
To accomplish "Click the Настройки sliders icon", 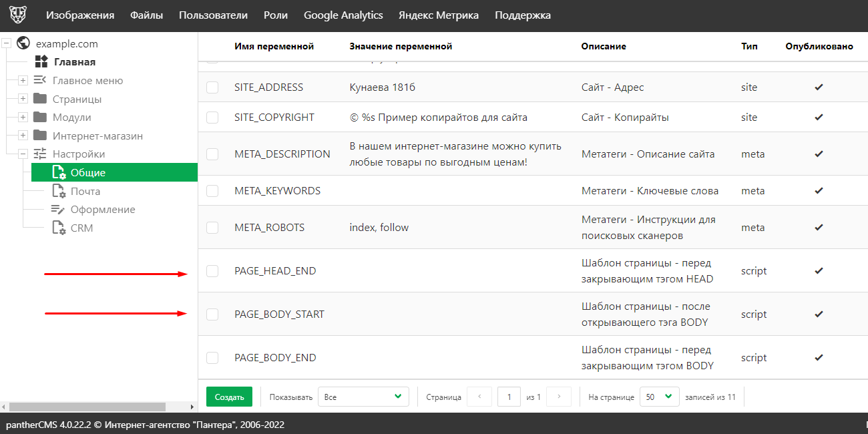I will click(x=40, y=154).
